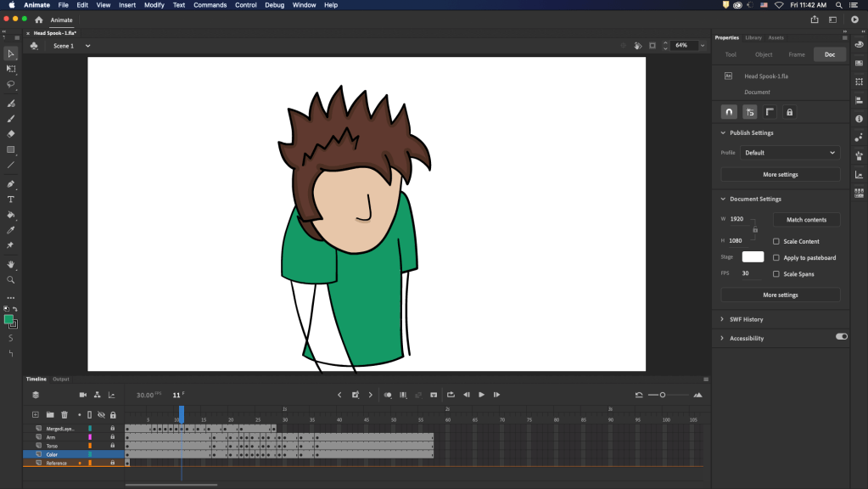This screenshot has width=868, height=489.
Task: Switch to the Library tab
Action: click(x=753, y=37)
